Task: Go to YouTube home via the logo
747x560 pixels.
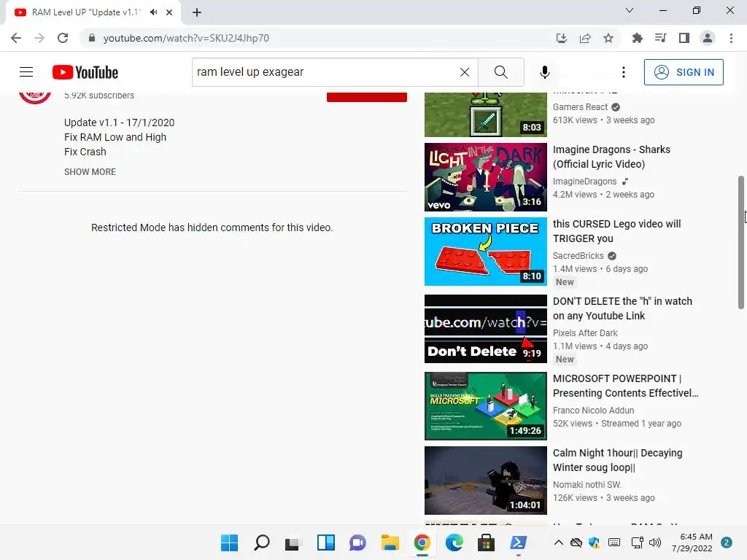Action: click(85, 72)
